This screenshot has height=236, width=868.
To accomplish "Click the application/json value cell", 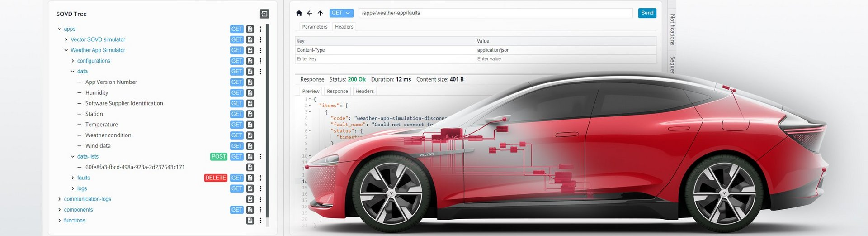I will coord(566,50).
